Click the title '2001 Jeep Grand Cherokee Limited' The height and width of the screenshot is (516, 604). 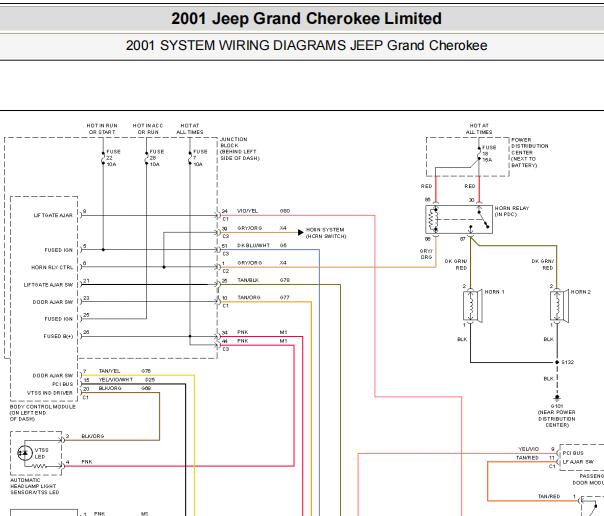[x=306, y=18]
